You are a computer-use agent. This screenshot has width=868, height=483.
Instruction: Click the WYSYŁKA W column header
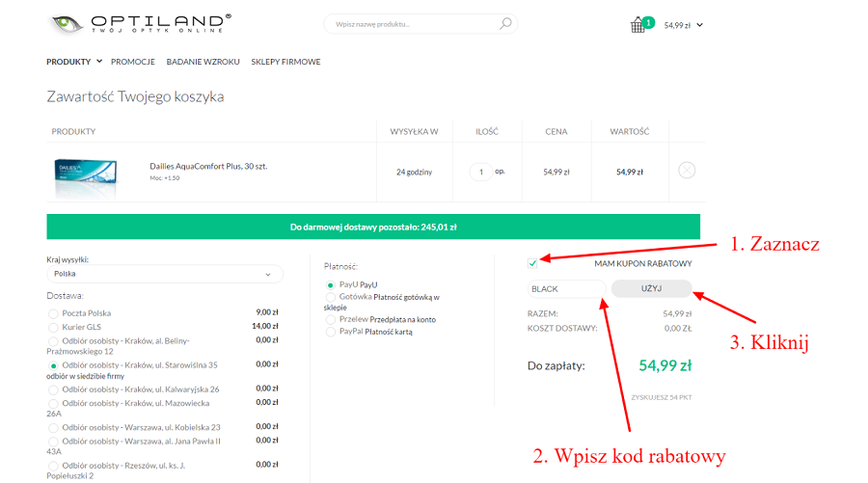[414, 132]
